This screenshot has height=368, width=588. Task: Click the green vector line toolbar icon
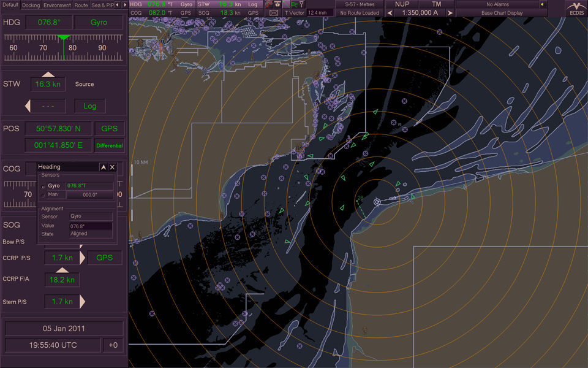point(287,4)
